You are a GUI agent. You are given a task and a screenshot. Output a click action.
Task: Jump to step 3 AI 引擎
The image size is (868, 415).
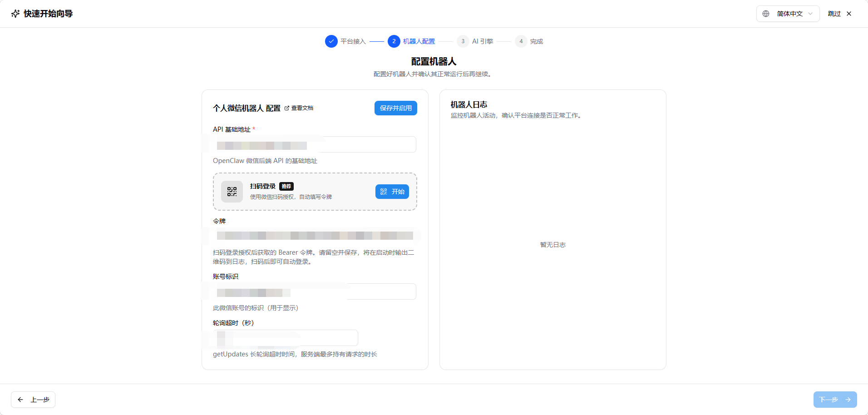tap(475, 41)
